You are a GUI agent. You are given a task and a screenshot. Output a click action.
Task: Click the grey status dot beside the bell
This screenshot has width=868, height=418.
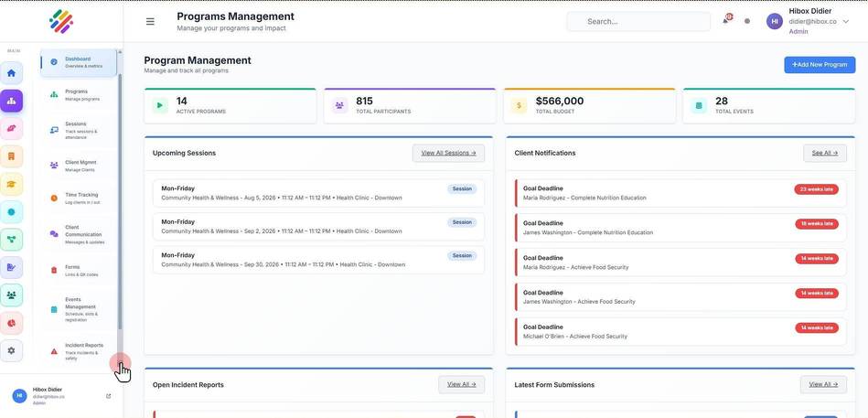(747, 21)
